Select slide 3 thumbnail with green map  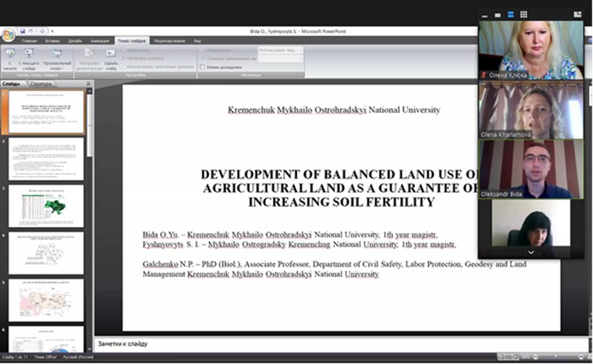46,206
